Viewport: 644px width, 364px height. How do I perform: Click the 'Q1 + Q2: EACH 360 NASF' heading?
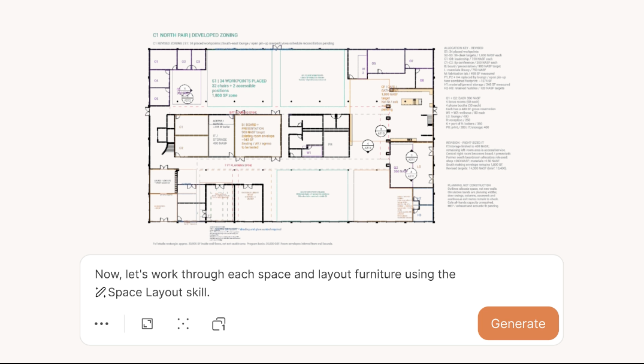click(463, 99)
